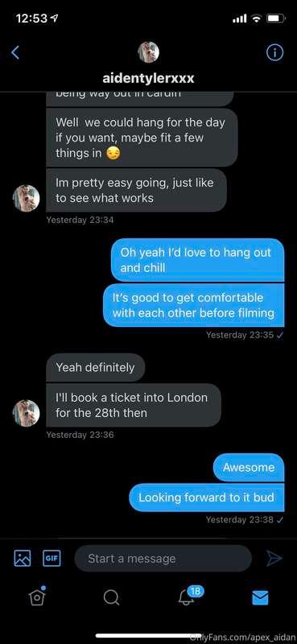Screen dimensions: 297x644
Task: Tap avatar beside 'Im pretty easy going' message
Action: click(27, 198)
